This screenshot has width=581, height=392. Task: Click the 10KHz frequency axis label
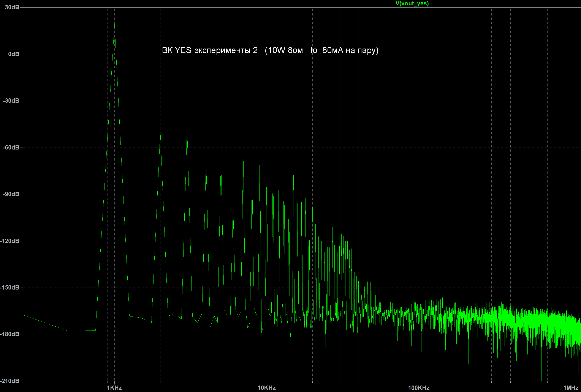266,388
